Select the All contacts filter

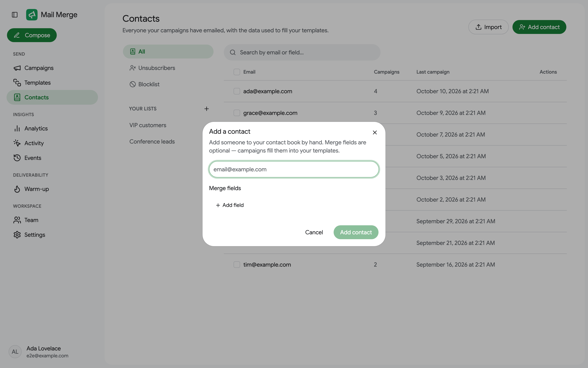(168, 52)
